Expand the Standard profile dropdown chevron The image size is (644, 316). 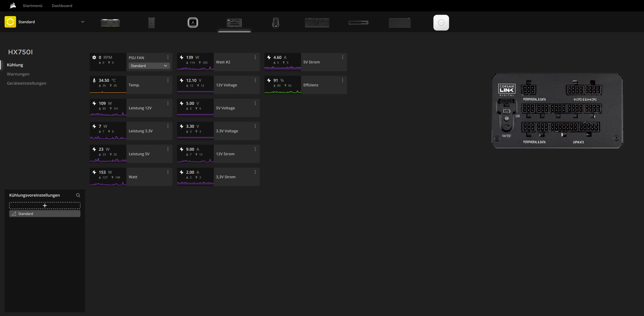click(83, 22)
